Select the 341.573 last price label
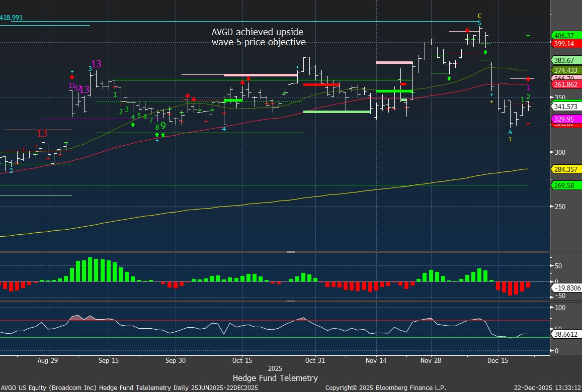Screen dimensions: 582x392 565,107
